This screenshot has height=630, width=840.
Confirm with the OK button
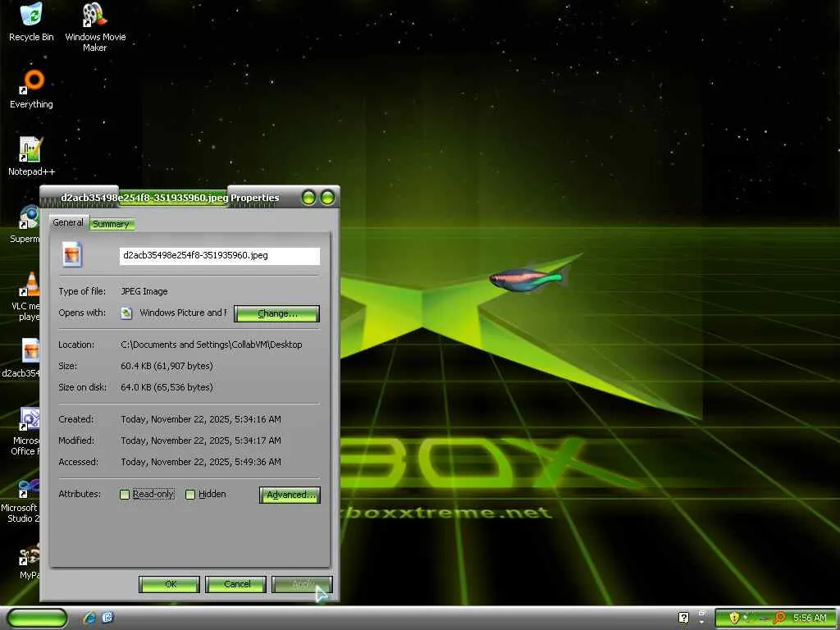pyautogui.click(x=170, y=584)
